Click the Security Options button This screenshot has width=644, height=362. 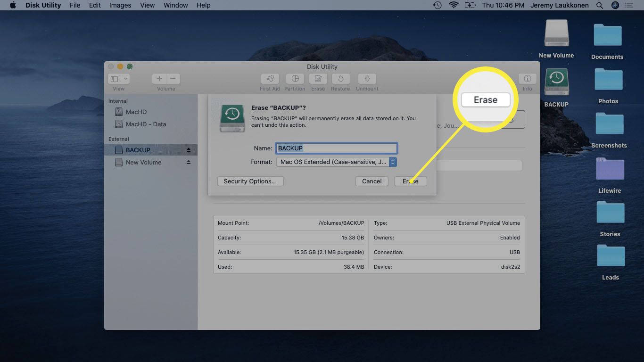pos(250,181)
